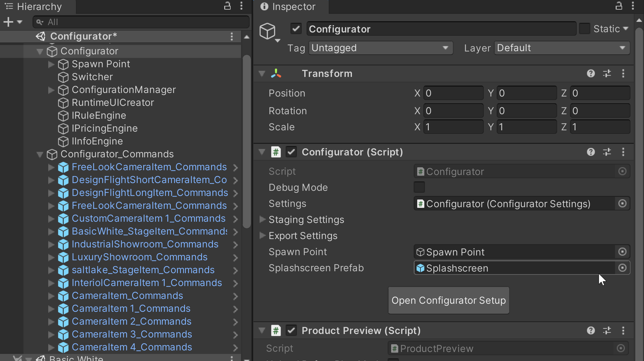Disable the Configurator Script component checkbox
The width and height of the screenshot is (644, 361).
(x=291, y=152)
